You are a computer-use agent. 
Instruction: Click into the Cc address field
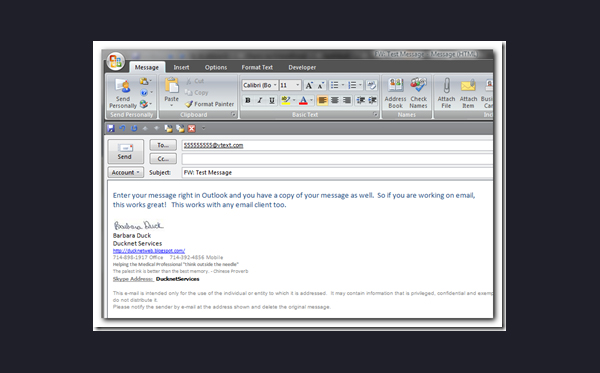coord(338,159)
